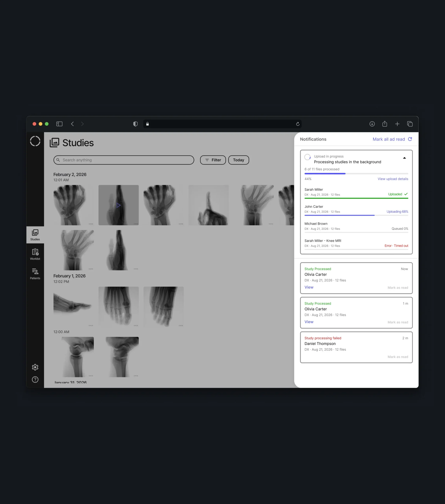
Task: Click the circular app logo
Action: [x=35, y=141]
